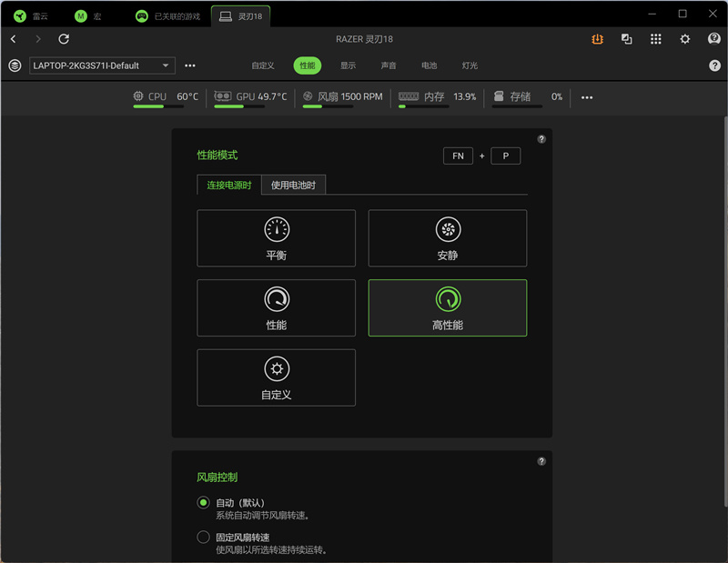Go back with the left arrow
728x563 pixels.
pyautogui.click(x=14, y=39)
